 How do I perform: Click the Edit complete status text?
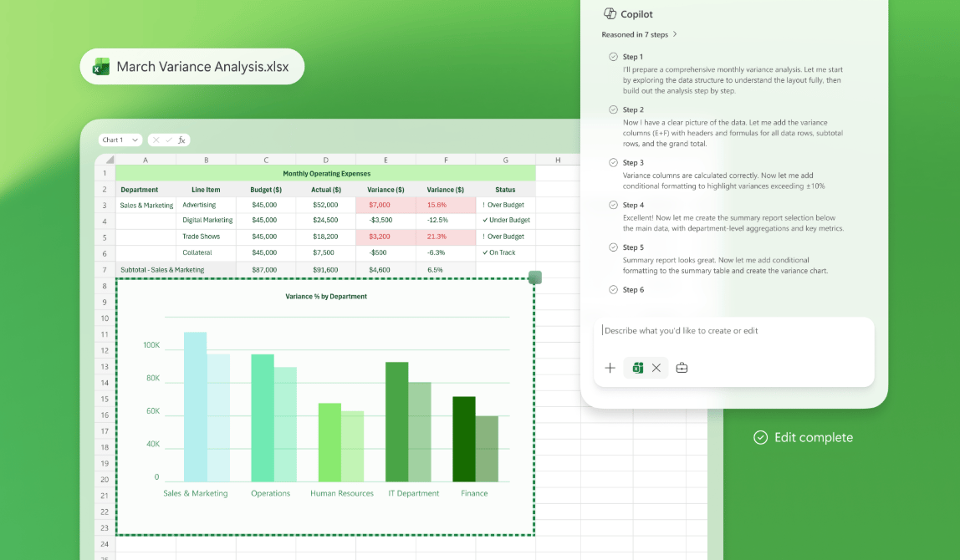[814, 437]
